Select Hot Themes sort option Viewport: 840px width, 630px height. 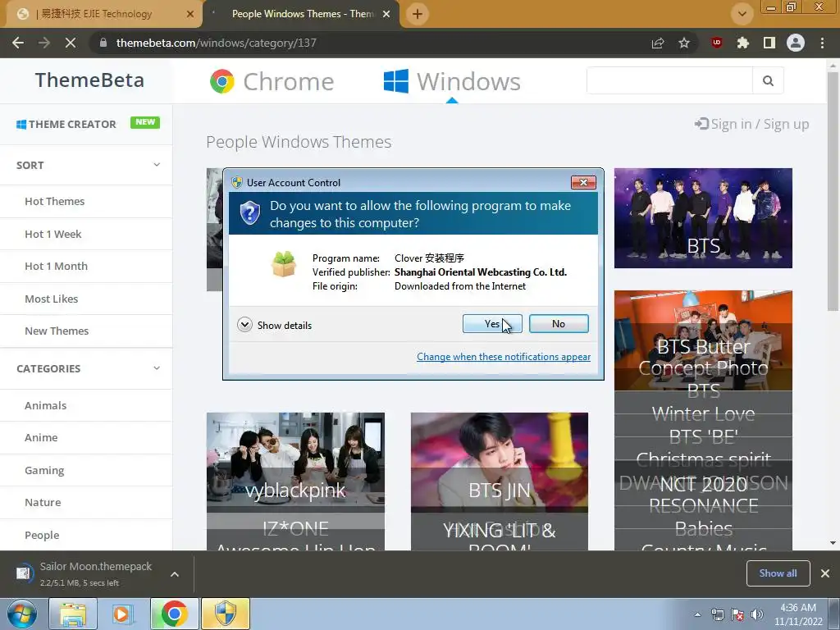[x=55, y=202]
